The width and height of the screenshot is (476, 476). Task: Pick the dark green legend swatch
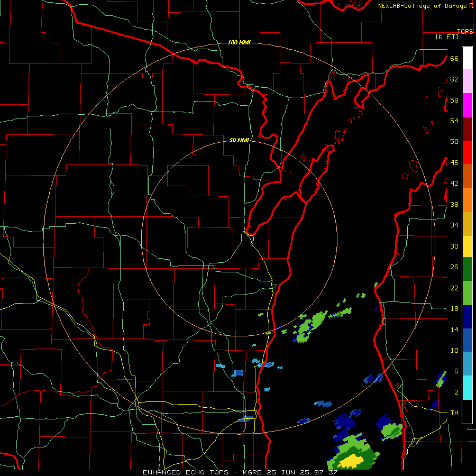tap(467, 269)
